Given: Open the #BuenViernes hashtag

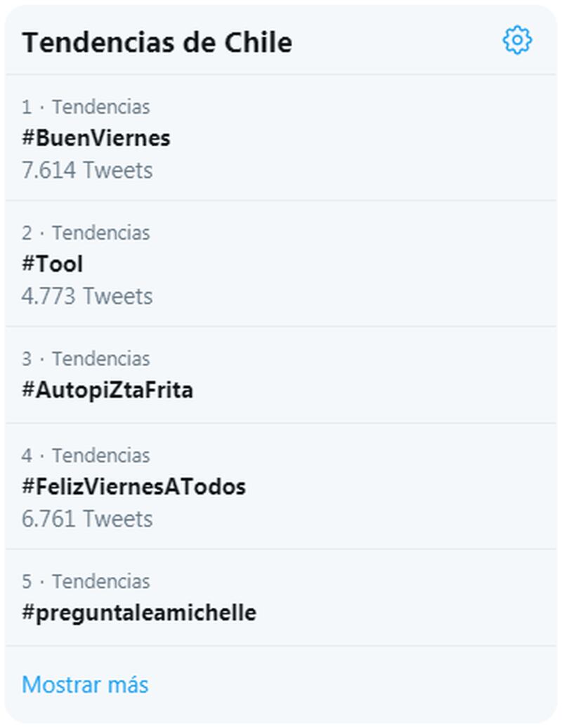Looking at the screenshot, I should (96, 138).
